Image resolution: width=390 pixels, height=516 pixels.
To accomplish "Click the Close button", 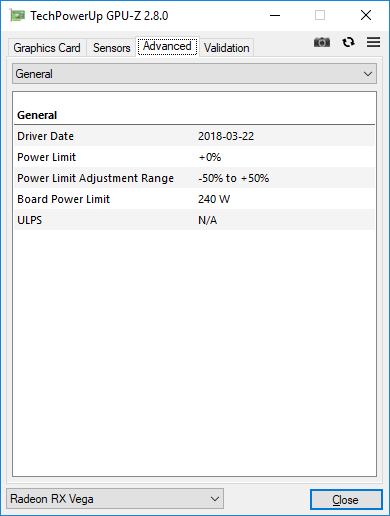I will coord(346,500).
